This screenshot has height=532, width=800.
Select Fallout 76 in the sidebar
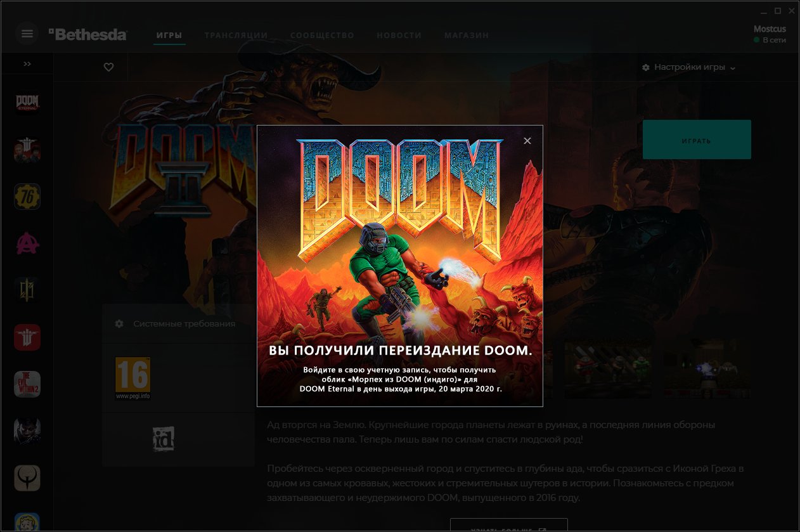coord(27,197)
